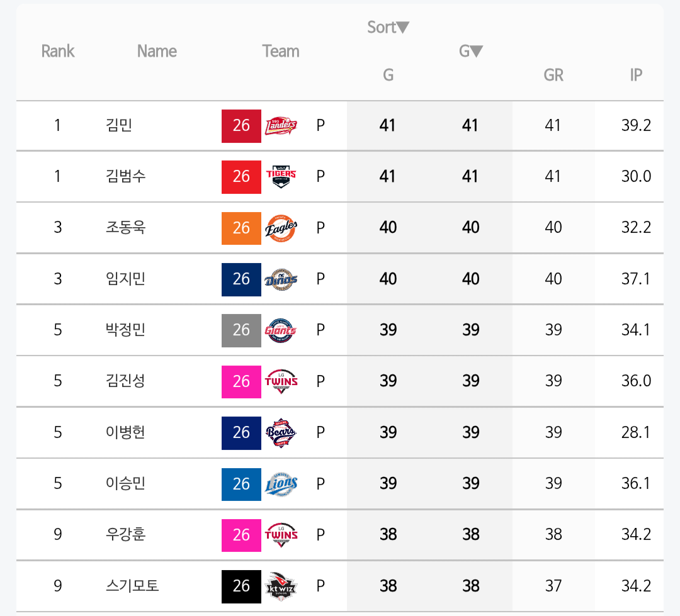Click the orange 26 badge for Eagles
Image resolution: width=680 pixels, height=616 pixels.
[241, 228]
